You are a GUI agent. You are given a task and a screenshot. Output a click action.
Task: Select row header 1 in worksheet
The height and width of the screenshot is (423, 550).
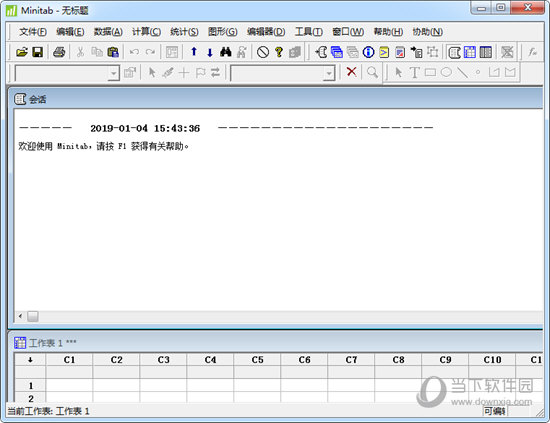tap(30, 386)
